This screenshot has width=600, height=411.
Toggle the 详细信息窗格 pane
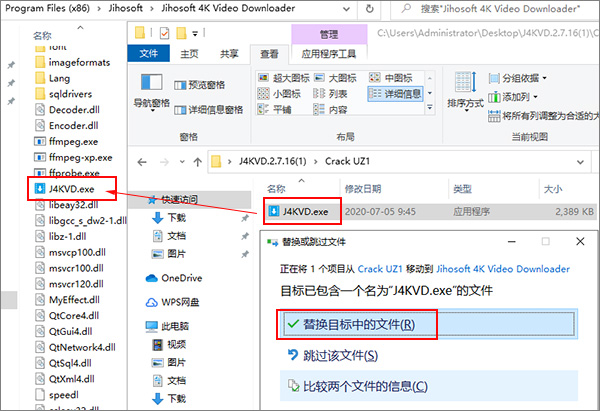209,110
